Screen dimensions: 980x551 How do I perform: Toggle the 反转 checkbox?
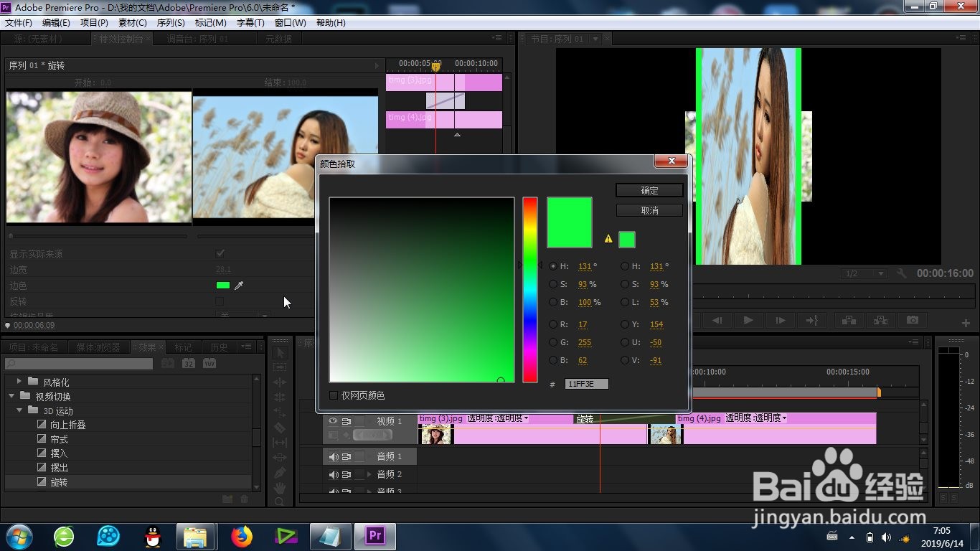click(x=220, y=301)
